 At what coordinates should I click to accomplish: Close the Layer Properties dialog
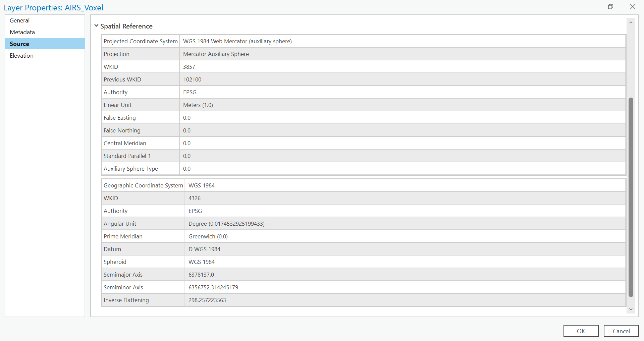(633, 7)
